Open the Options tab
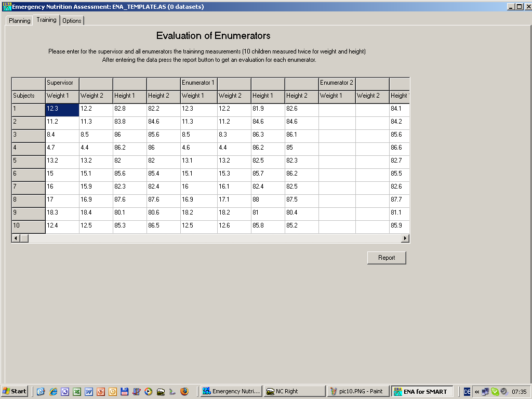Viewport: 532px width, 399px height. [x=72, y=21]
